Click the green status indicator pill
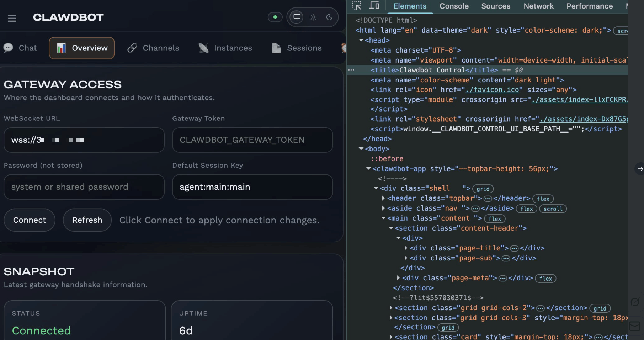The width and height of the screenshot is (644, 340). (x=275, y=17)
